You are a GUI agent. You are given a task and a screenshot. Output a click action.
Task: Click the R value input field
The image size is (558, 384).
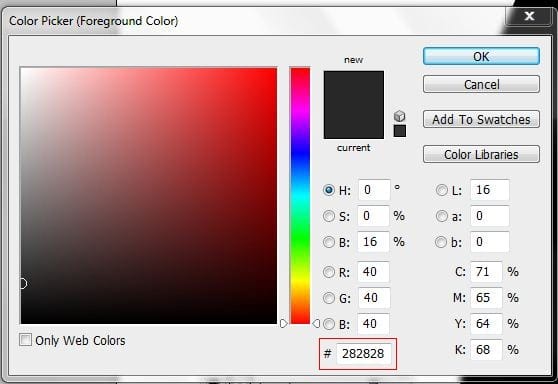pos(373,272)
